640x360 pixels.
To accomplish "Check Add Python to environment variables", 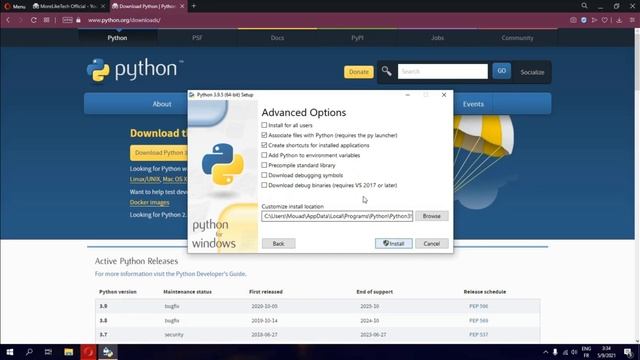I will [311, 155].
